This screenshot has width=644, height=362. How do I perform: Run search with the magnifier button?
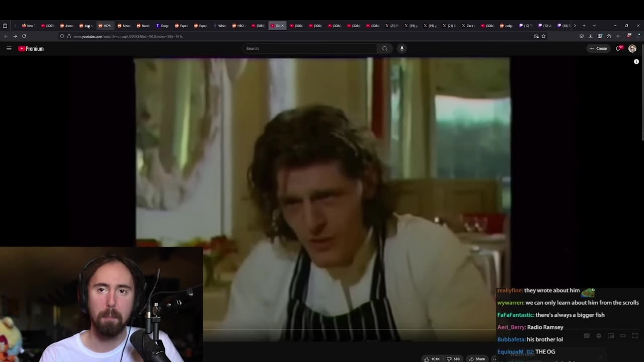385,48
